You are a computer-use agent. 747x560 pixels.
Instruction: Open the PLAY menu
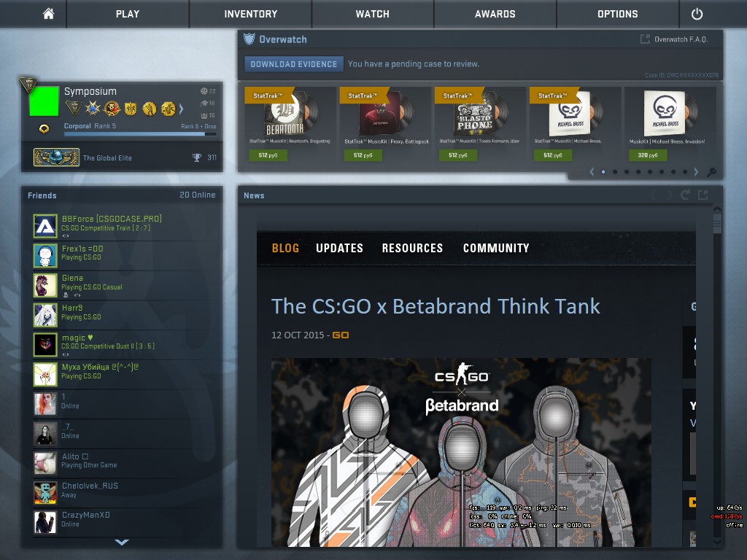point(128,14)
